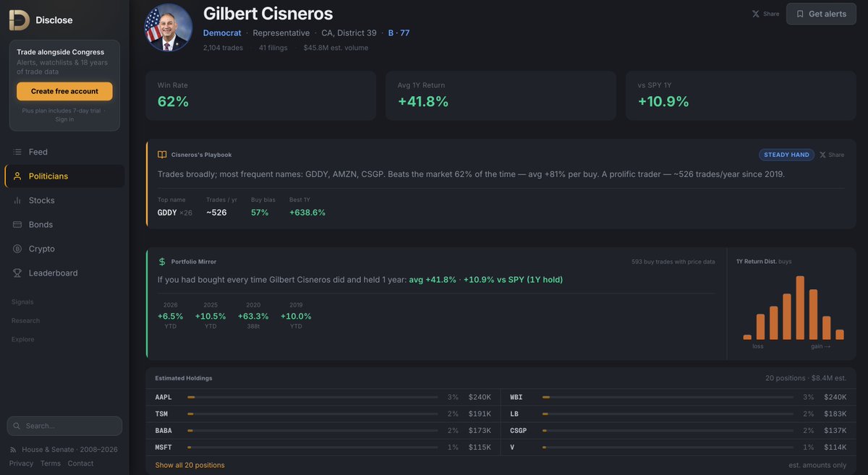Click Create free account button
This screenshot has width=868, height=475.
click(64, 92)
